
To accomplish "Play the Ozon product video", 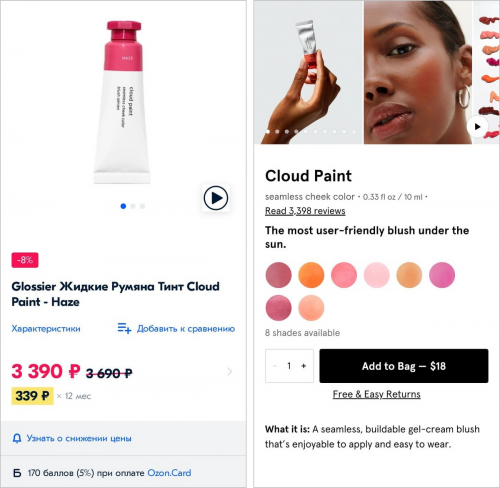I will click(216, 198).
